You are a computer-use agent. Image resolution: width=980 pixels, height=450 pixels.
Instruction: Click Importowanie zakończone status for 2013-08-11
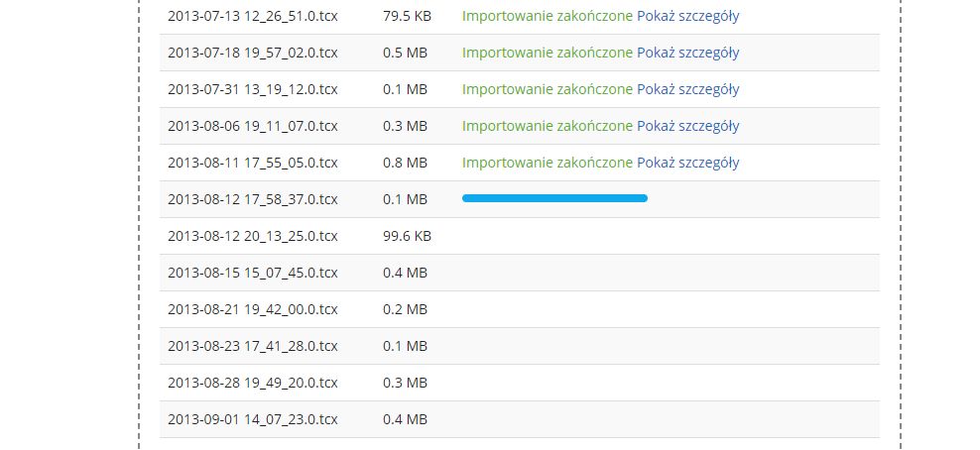click(x=547, y=163)
